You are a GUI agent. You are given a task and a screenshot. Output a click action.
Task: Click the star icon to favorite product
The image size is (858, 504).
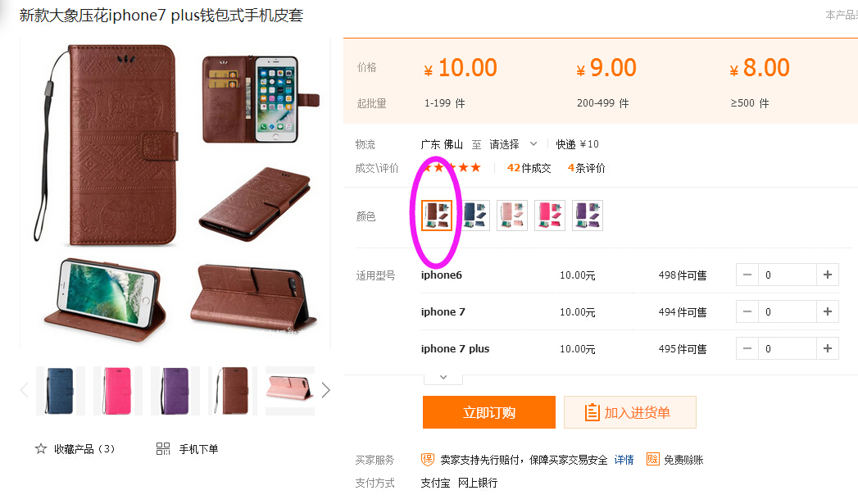[41, 449]
